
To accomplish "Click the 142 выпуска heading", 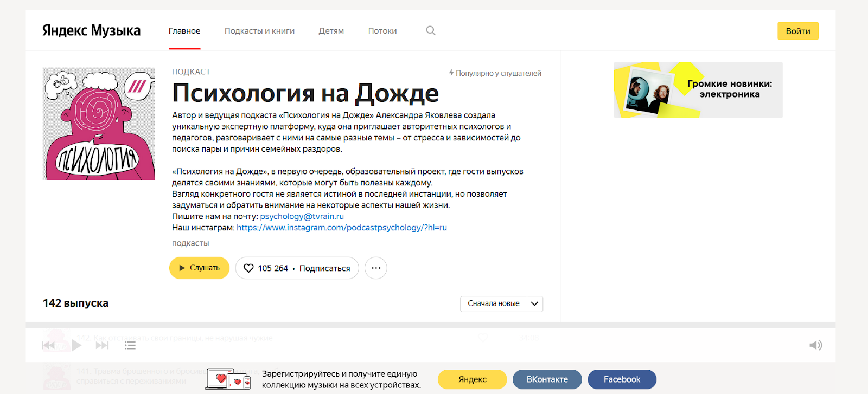I will click(x=75, y=303).
